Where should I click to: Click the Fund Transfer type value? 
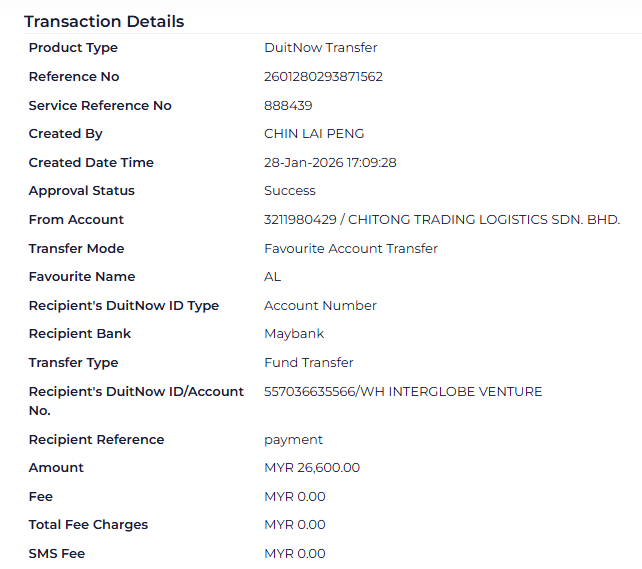point(308,363)
